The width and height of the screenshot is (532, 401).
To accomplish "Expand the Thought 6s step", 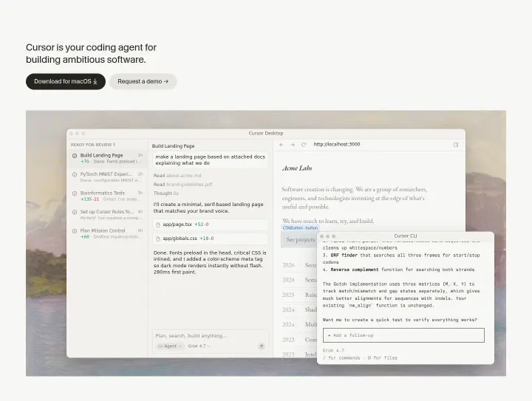I will (166, 193).
